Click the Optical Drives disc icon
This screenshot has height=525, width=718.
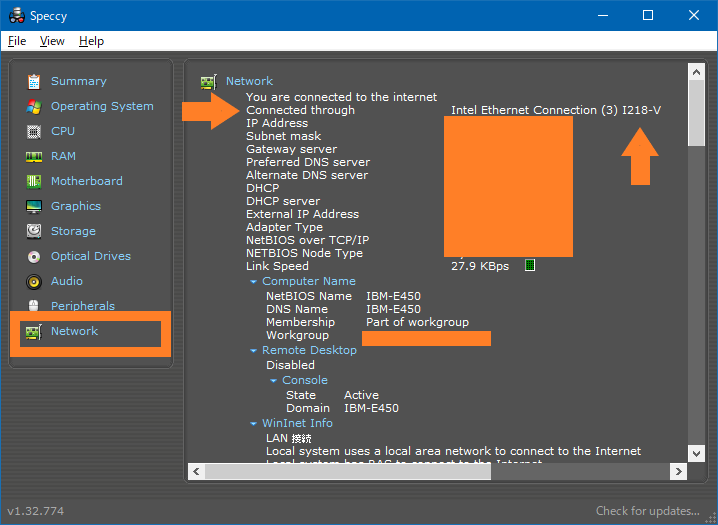[34, 256]
